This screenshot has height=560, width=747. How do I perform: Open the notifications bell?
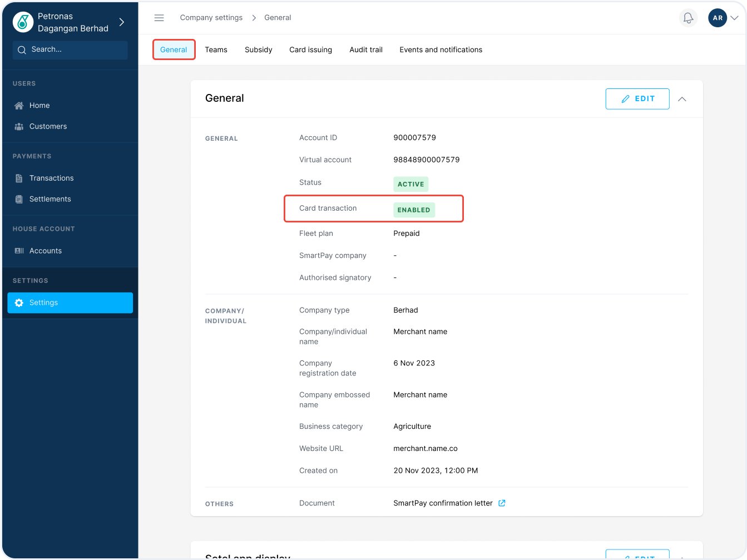688,18
